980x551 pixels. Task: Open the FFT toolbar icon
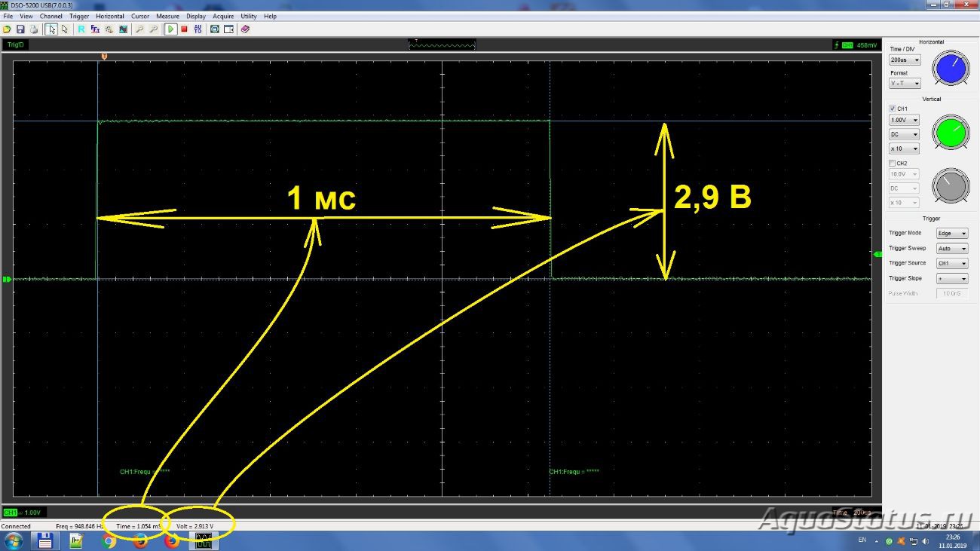(95, 29)
